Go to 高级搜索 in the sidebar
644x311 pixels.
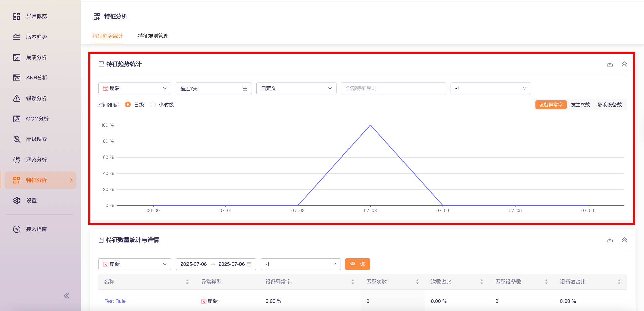click(x=37, y=139)
